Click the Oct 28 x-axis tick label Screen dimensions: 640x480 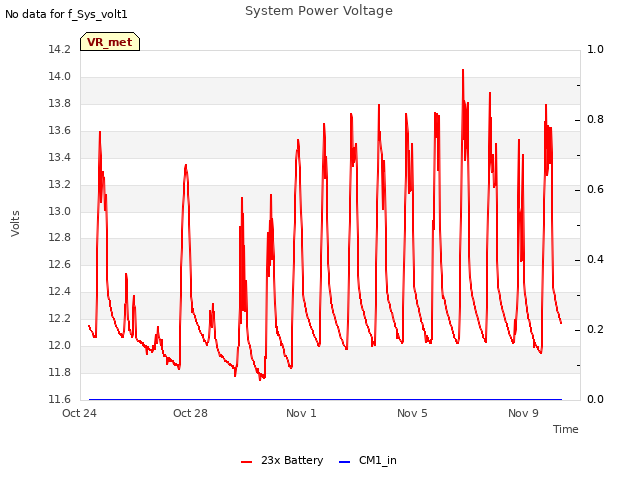[190, 413]
